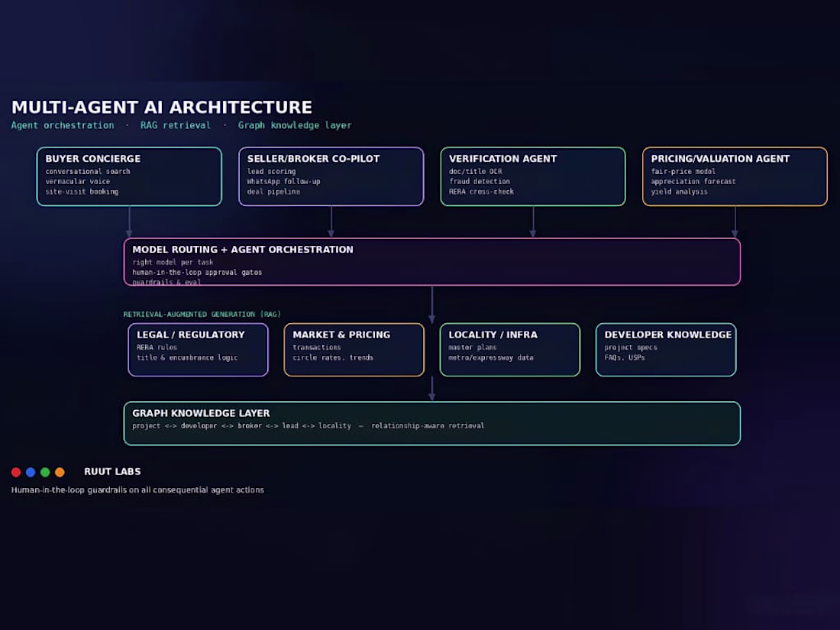Screen dimensions: 840x630
Task: Select the Multi-Agent AI Architecture title
Action: click(162, 107)
